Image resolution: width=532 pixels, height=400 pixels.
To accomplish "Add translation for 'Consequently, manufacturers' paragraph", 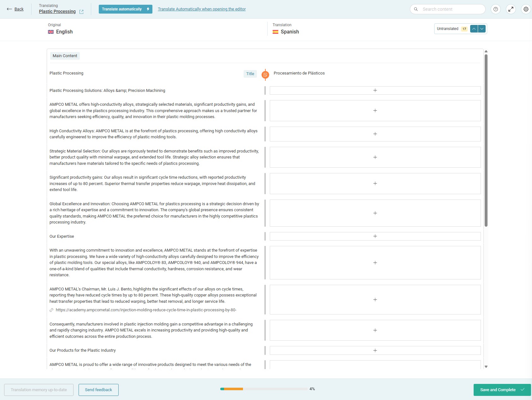I will (x=375, y=330).
